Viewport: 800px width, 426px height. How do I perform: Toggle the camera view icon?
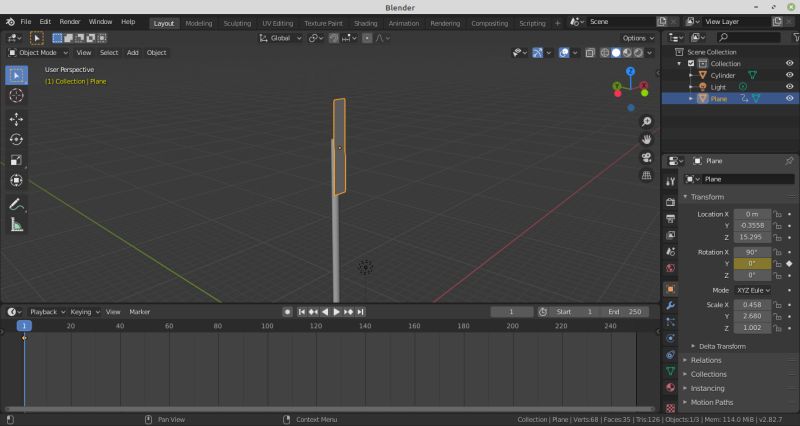tap(646, 157)
